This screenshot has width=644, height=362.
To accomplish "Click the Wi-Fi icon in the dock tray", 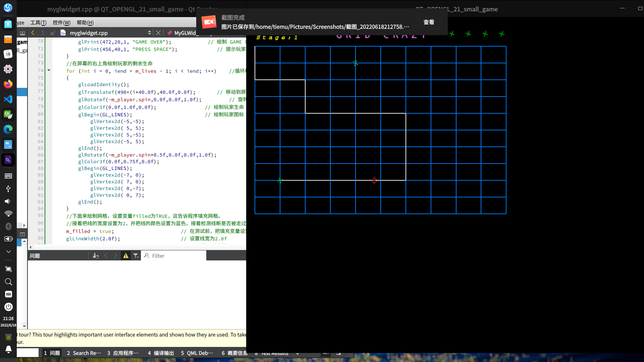I will tap(8, 214).
